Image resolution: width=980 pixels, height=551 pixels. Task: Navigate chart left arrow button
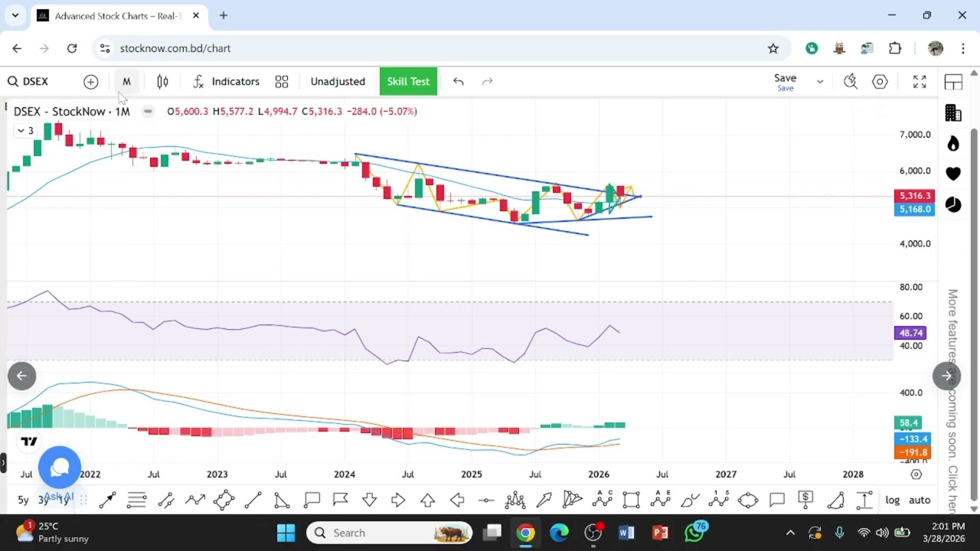pos(21,376)
